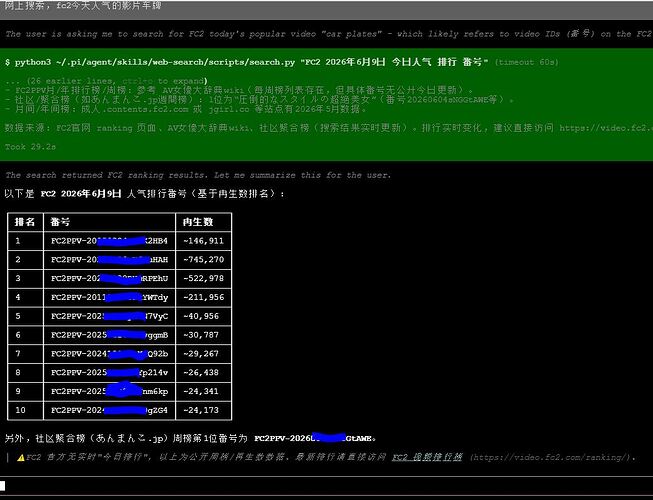
Task: Click the "Took 29.2s" status line
Action: click(x=30, y=147)
